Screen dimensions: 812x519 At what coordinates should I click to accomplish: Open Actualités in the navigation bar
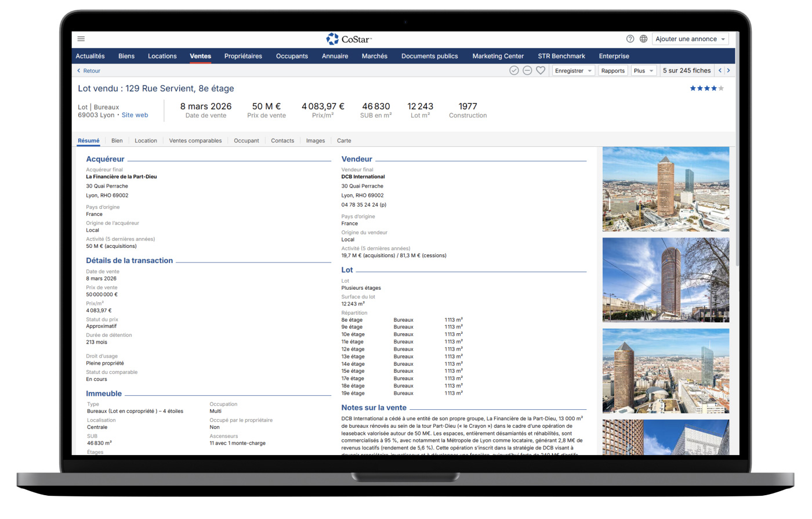click(x=90, y=56)
